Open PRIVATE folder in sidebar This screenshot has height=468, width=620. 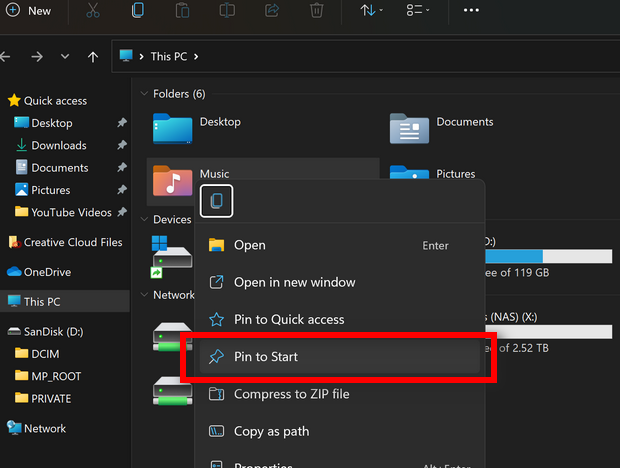[x=43, y=398]
